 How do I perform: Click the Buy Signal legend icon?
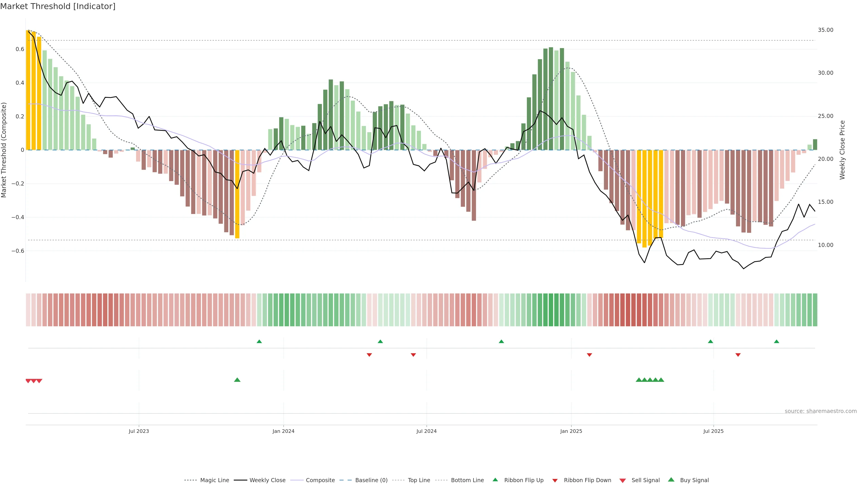pos(671,480)
